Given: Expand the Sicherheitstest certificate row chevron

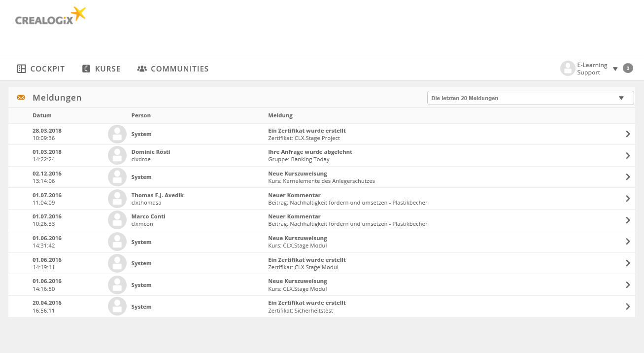Looking at the screenshot, I should click(x=628, y=307).
